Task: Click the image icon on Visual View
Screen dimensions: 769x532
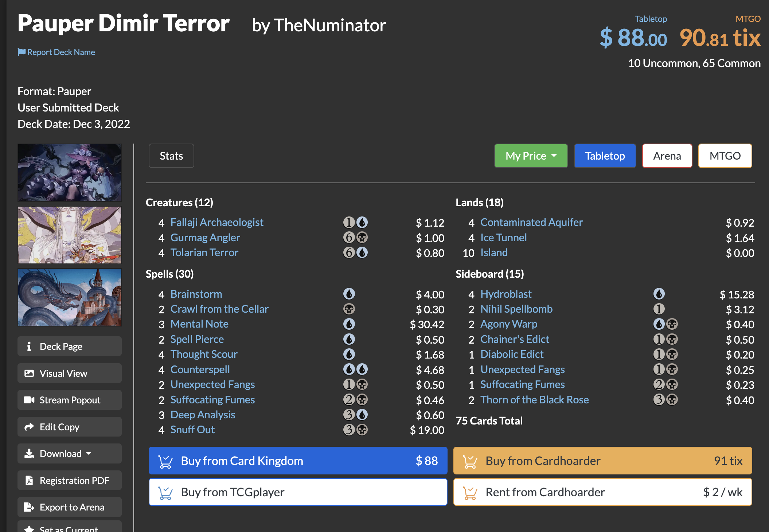Action: (x=29, y=373)
